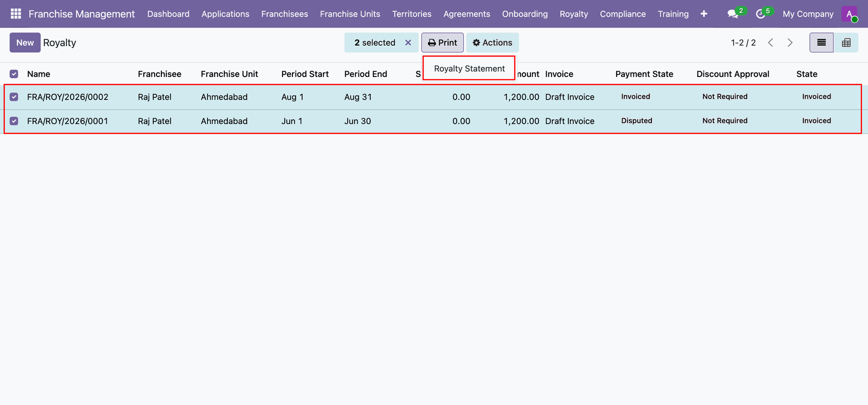This screenshot has height=405, width=868.
Task: Open the apps grid home menu icon
Action: click(16, 14)
